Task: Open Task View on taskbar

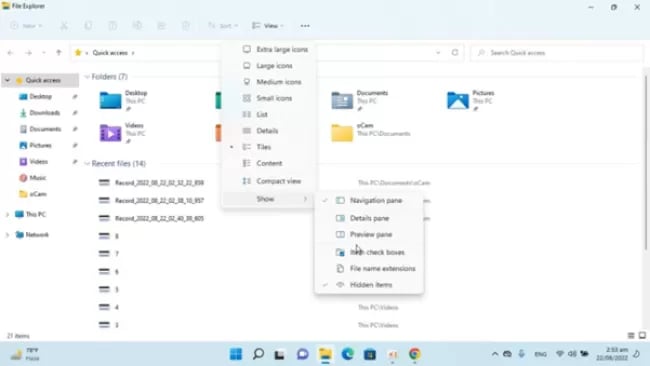Action: (x=280, y=354)
